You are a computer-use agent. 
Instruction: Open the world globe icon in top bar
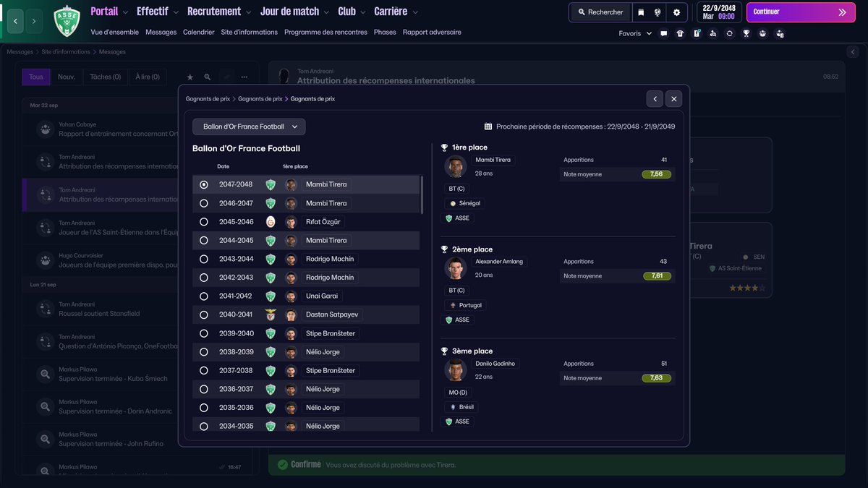(x=658, y=12)
